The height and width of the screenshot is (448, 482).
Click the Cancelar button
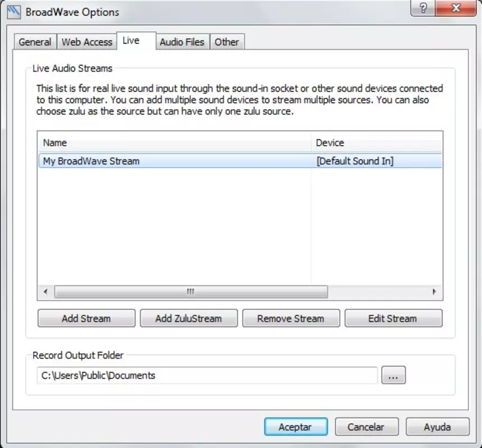[x=367, y=427]
